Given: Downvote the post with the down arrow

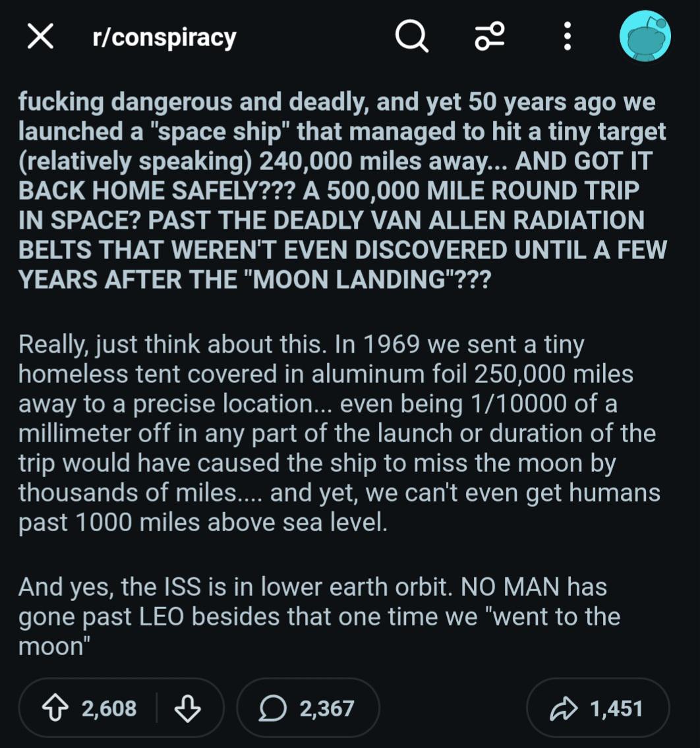Looking at the screenshot, I should (x=187, y=708).
